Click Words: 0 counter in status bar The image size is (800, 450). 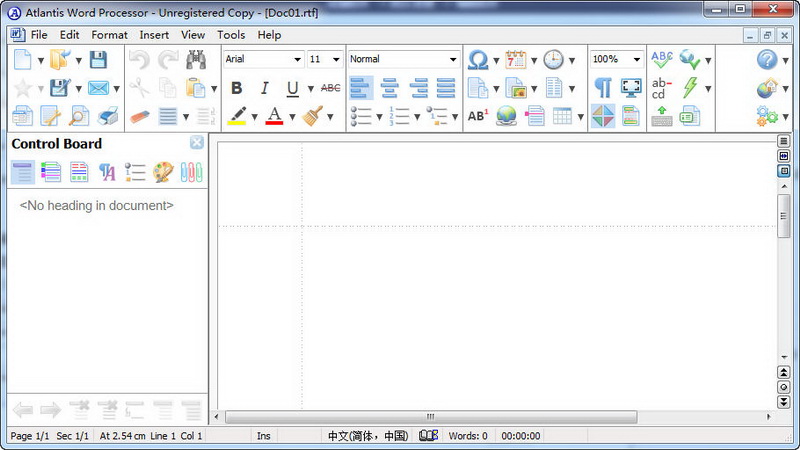point(468,436)
